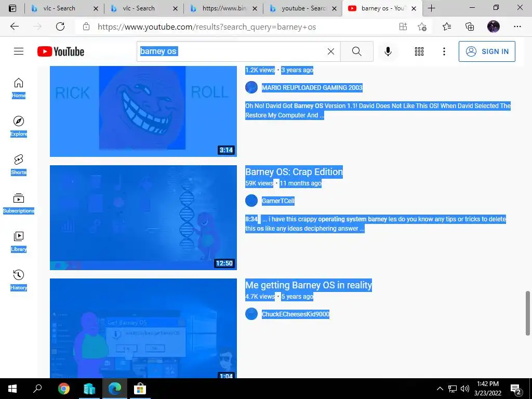Open Edge tab actions menu icon
The height and width of the screenshot is (399, 532).
click(x=12, y=8)
